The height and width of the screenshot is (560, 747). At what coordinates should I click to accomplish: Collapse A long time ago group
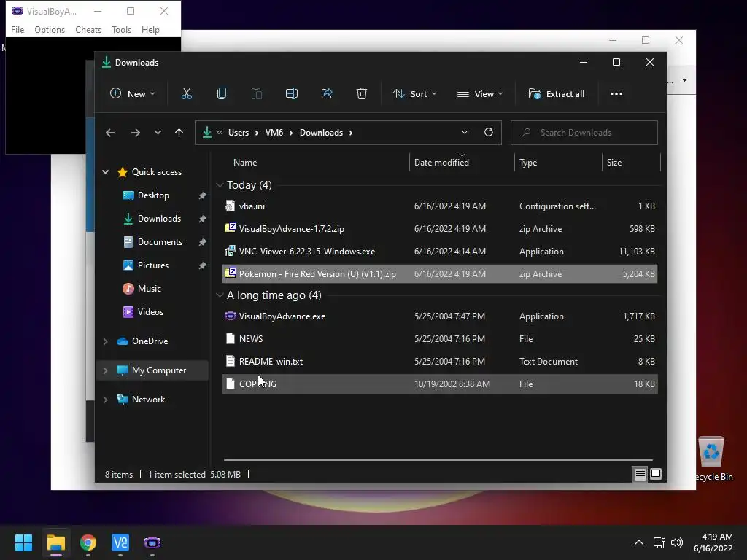(x=220, y=295)
